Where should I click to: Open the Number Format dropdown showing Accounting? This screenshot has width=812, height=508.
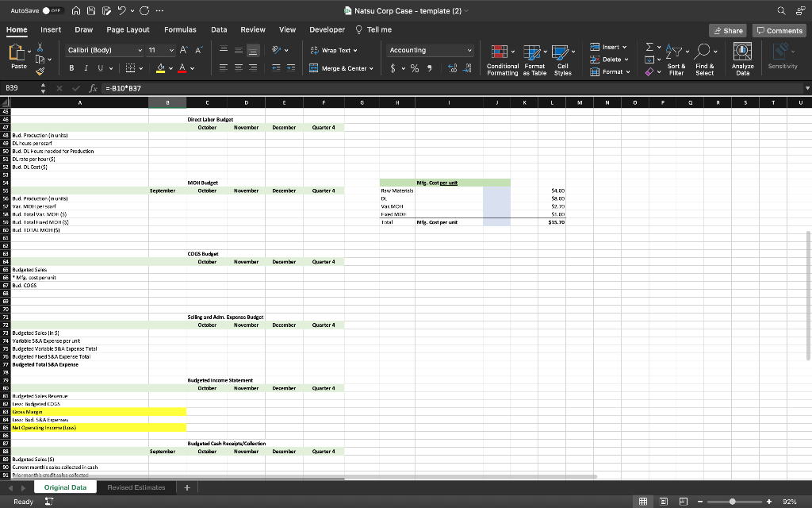point(429,49)
